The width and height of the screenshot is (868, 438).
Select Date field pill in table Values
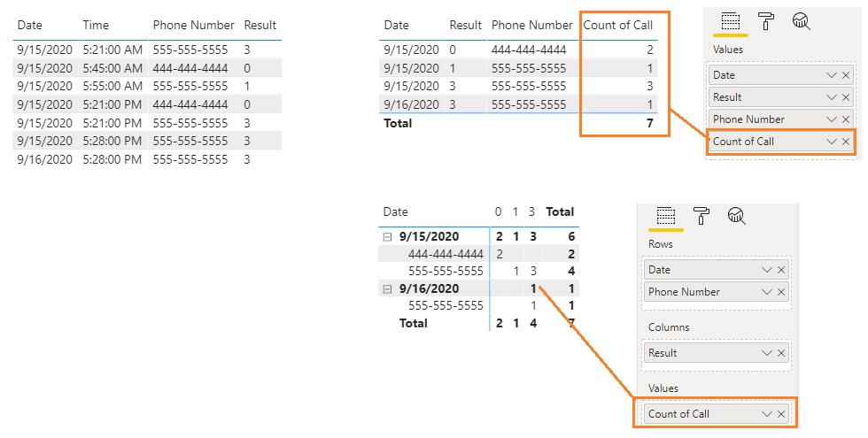pos(781,75)
